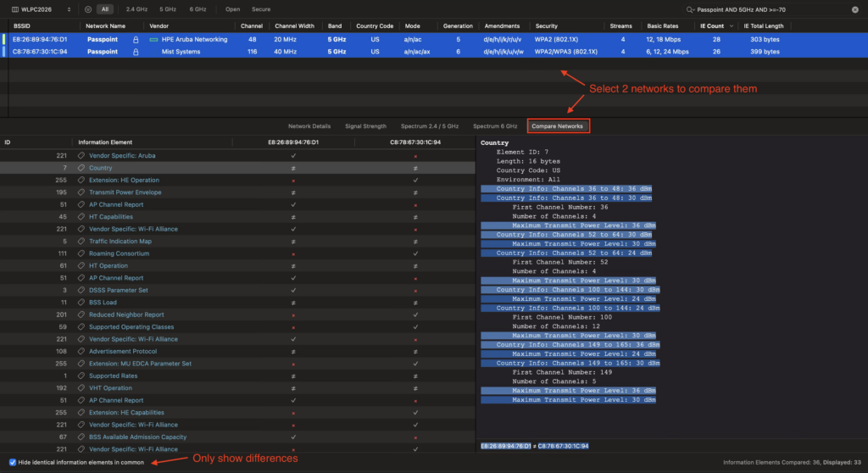Click the tag icon next to Roaming Consortium
The width and height of the screenshot is (868, 473).
(x=81, y=253)
